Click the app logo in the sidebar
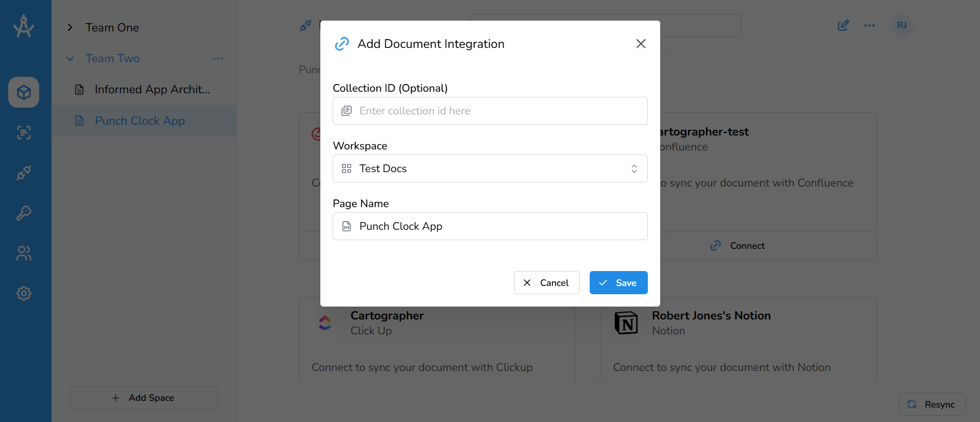The height and width of the screenshot is (422, 980). tap(24, 26)
